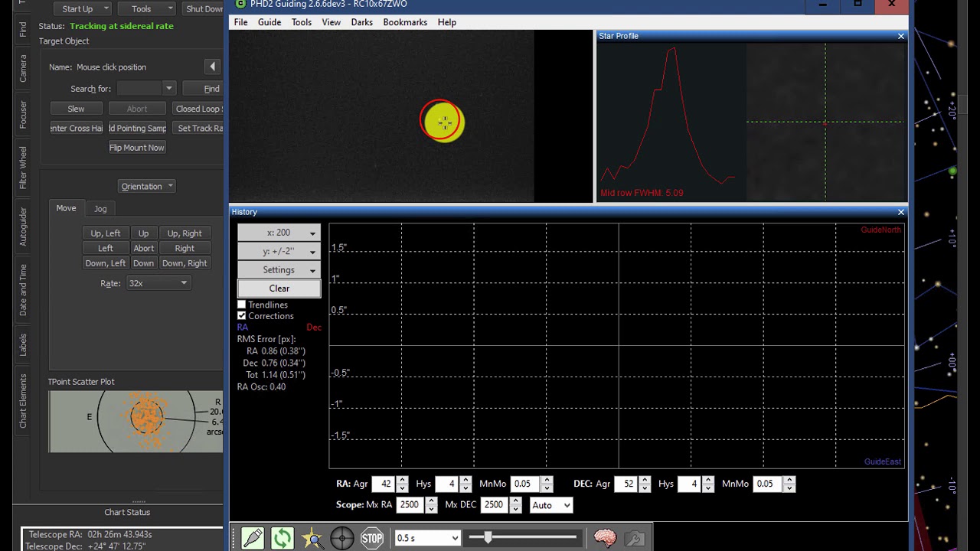Viewport: 980px width, 551px height.
Task: Open the Tools dropdown in the telescope panel
Action: 147,8
